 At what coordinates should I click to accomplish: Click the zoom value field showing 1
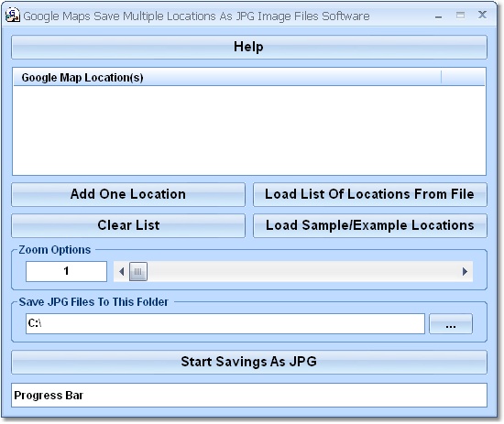[x=66, y=271]
